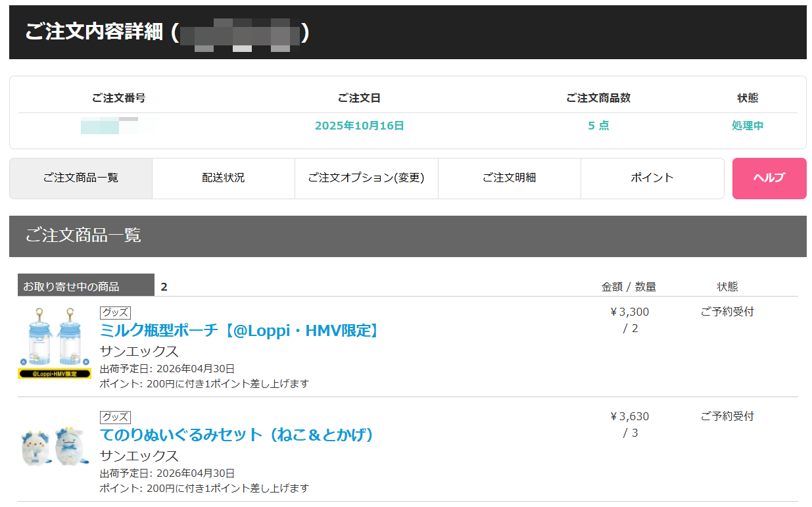This screenshot has height=507, width=812.
Task: Click グッズ tag above ミルク瓶型ポーチ
Action: (115, 312)
